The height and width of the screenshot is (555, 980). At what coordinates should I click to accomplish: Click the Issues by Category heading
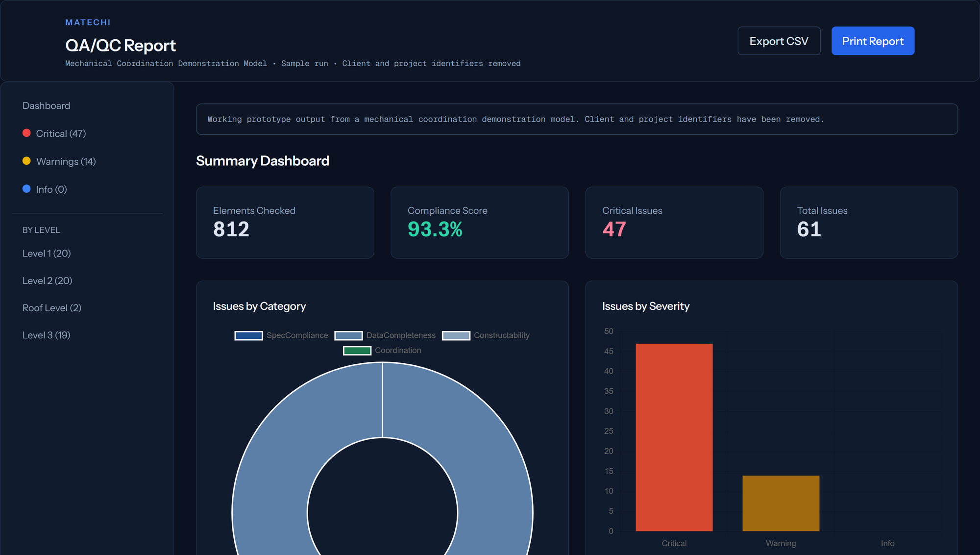(259, 306)
